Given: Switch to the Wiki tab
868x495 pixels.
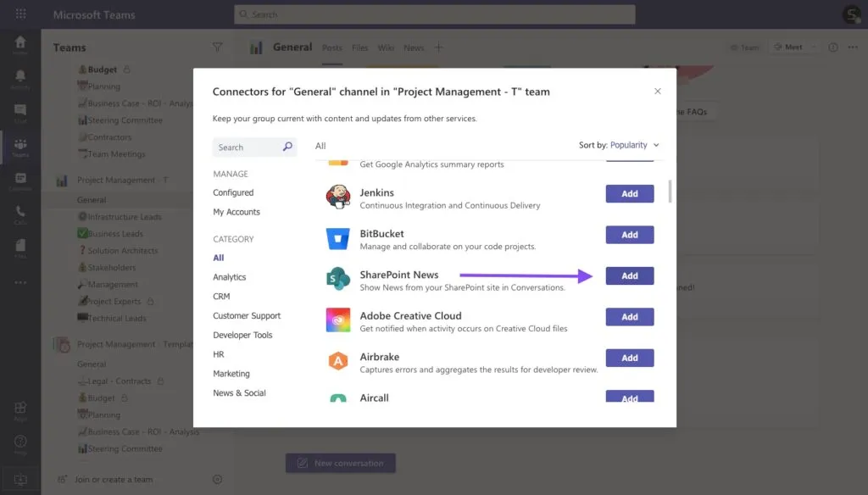Looking at the screenshot, I should pos(386,47).
